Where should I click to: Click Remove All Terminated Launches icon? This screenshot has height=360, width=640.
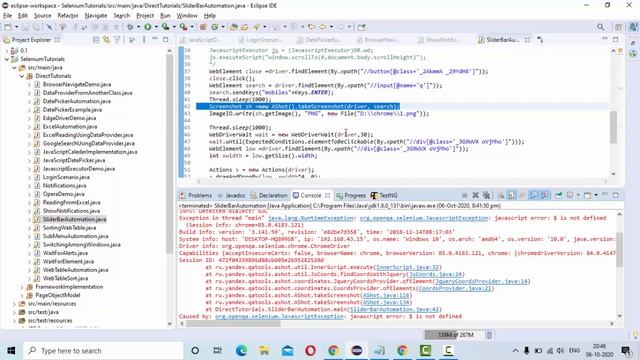click(x=486, y=195)
